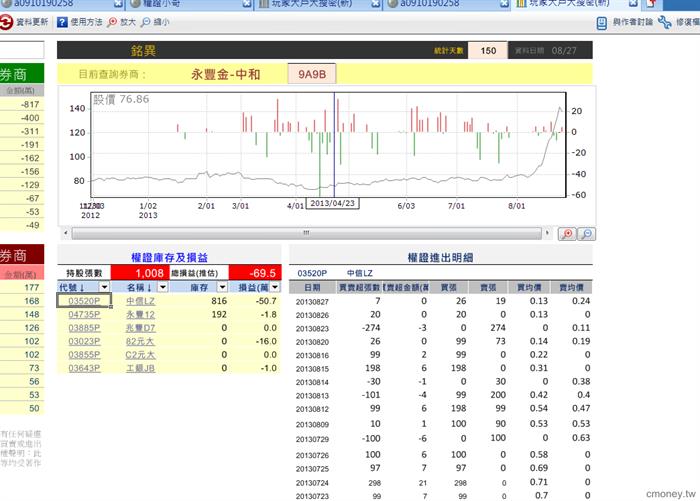Click the 縮小 magnifier icon in toolbar
This screenshot has height=501, width=700.
tap(146, 22)
